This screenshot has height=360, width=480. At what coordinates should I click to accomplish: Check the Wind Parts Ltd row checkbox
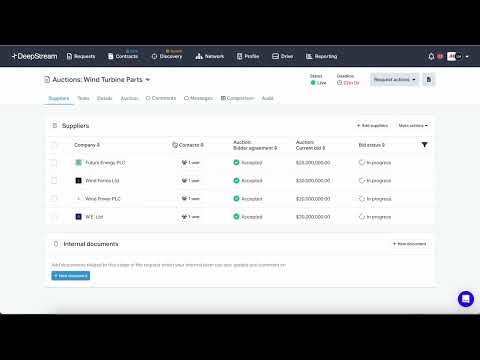point(54,181)
